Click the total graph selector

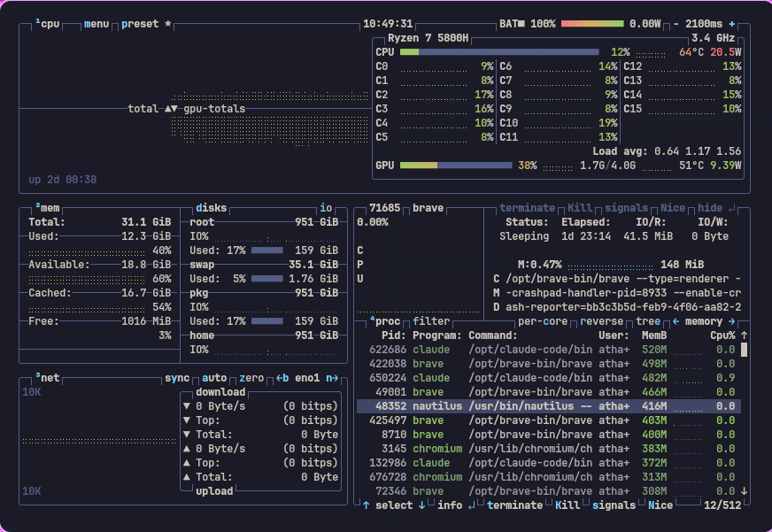pos(143,109)
